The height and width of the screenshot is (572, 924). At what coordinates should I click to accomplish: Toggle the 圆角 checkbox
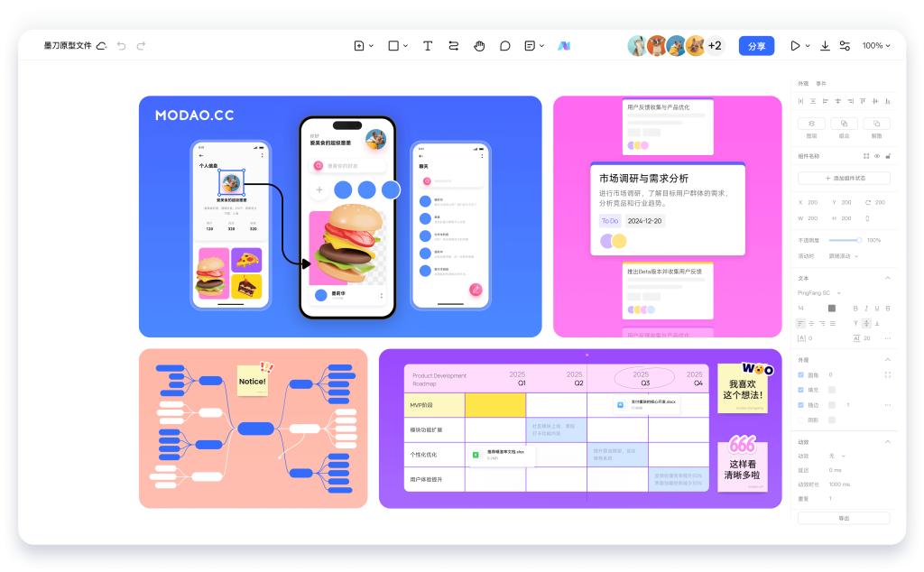pos(801,374)
